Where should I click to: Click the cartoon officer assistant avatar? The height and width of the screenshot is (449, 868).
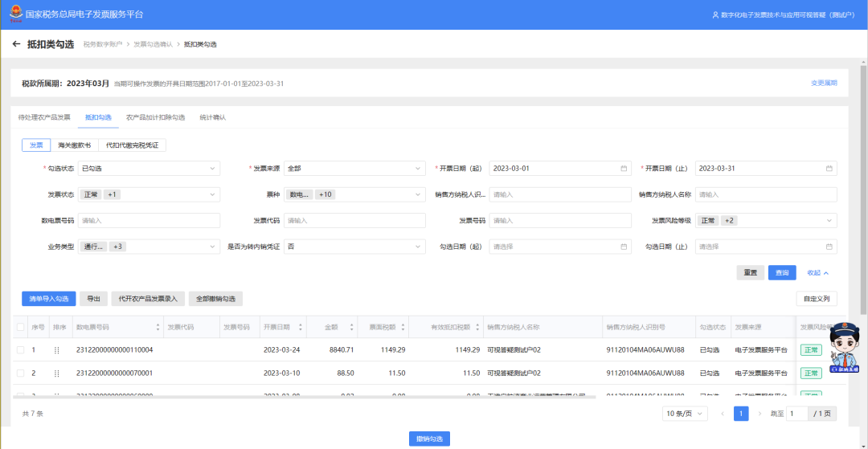point(844,347)
